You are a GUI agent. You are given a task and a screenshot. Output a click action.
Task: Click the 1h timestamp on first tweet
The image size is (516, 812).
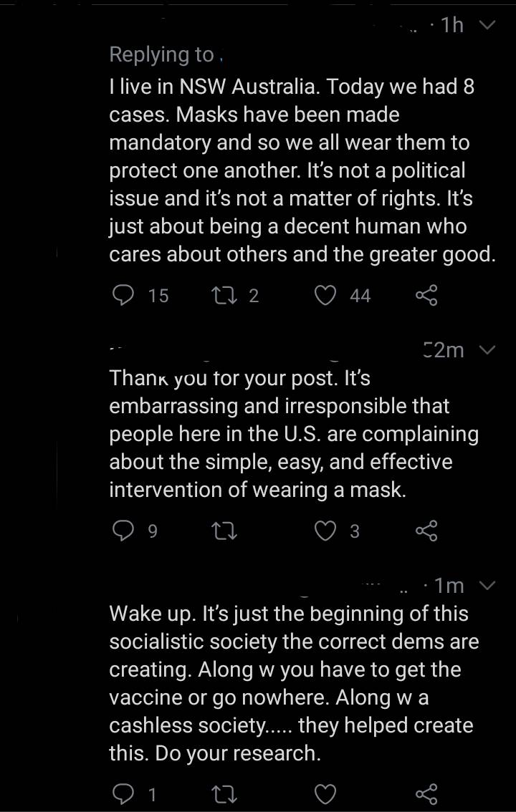[x=452, y=26]
